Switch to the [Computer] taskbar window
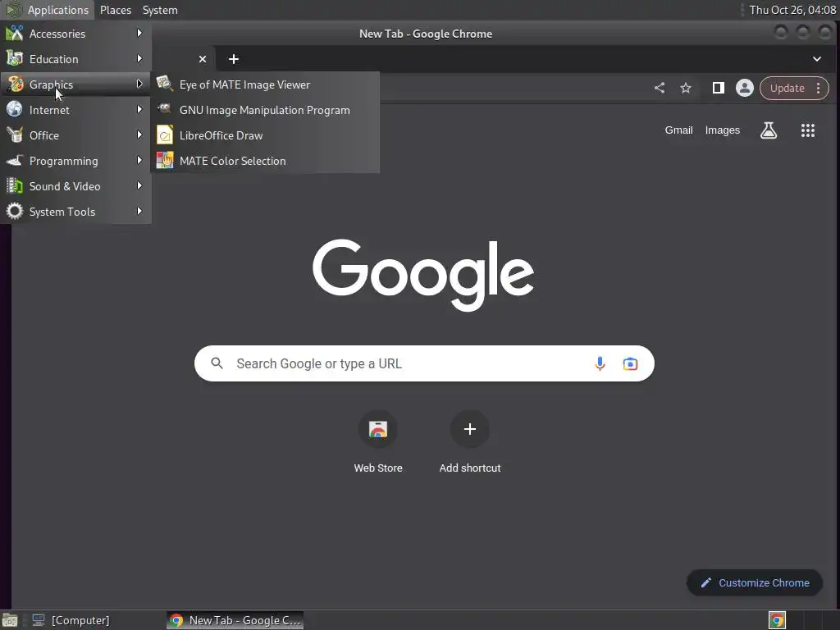The height and width of the screenshot is (630, 840). click(x=71, y=620)
